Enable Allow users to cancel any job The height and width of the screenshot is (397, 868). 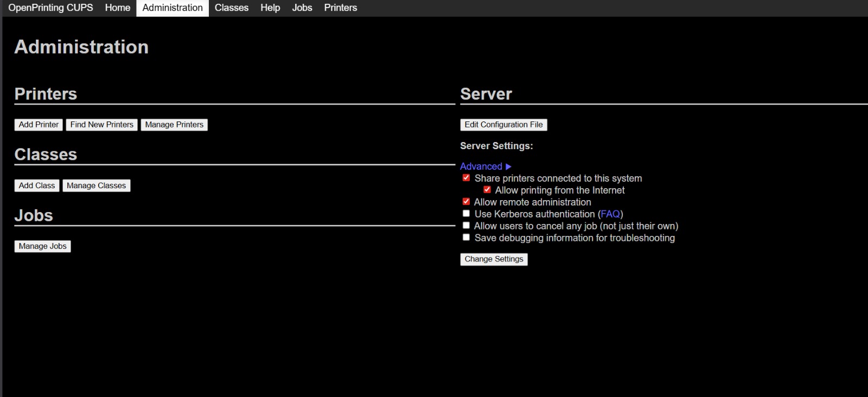click(466, 226)
